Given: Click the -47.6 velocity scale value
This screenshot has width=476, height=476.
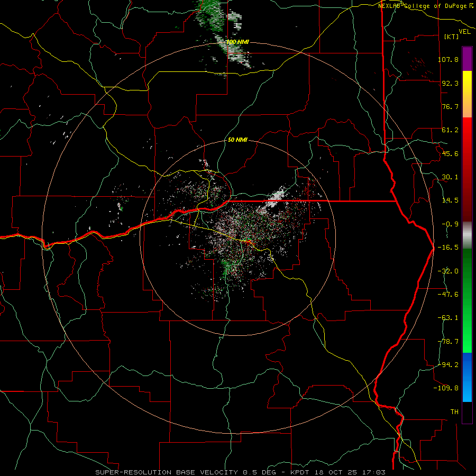Looking at the screenshot, I should (x=448, y=295).
